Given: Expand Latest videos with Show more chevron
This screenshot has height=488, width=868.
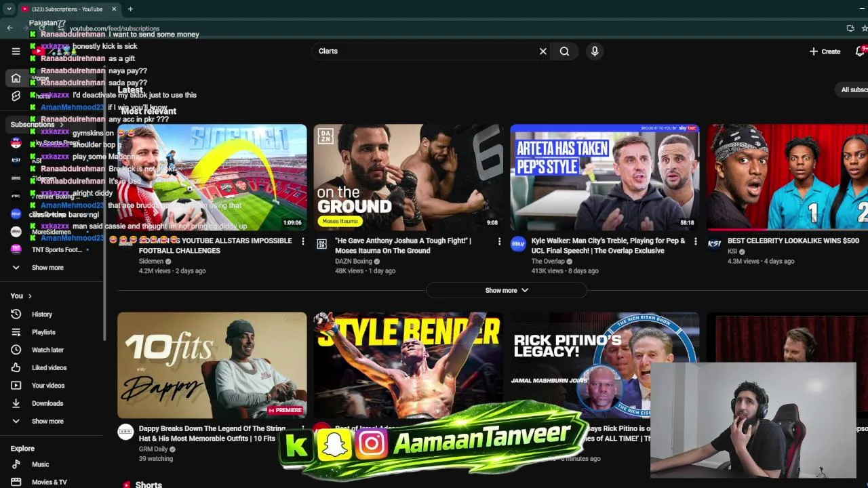Looking at the screenshot, I should tap(507, 290).
